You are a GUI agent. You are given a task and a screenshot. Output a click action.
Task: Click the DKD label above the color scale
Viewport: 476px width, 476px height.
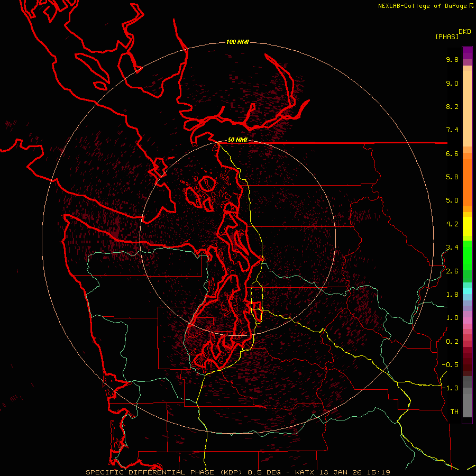pos(465,32)
